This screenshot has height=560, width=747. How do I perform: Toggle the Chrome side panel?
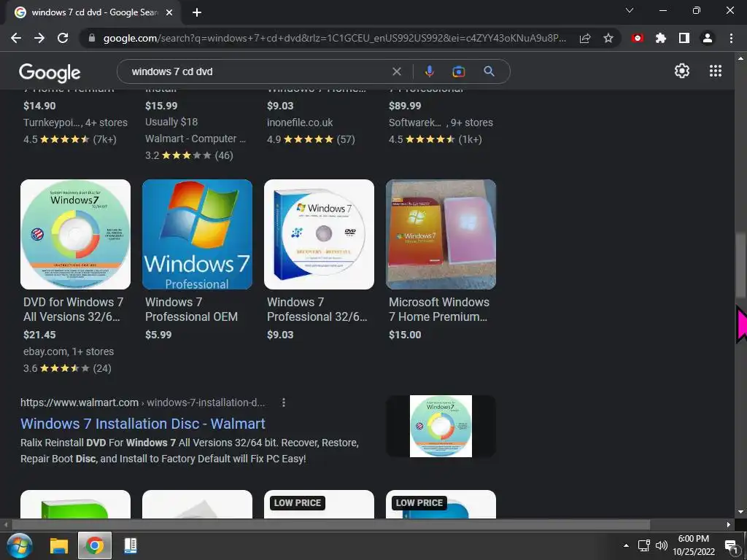pyautogui.click(x=684, y=38)
